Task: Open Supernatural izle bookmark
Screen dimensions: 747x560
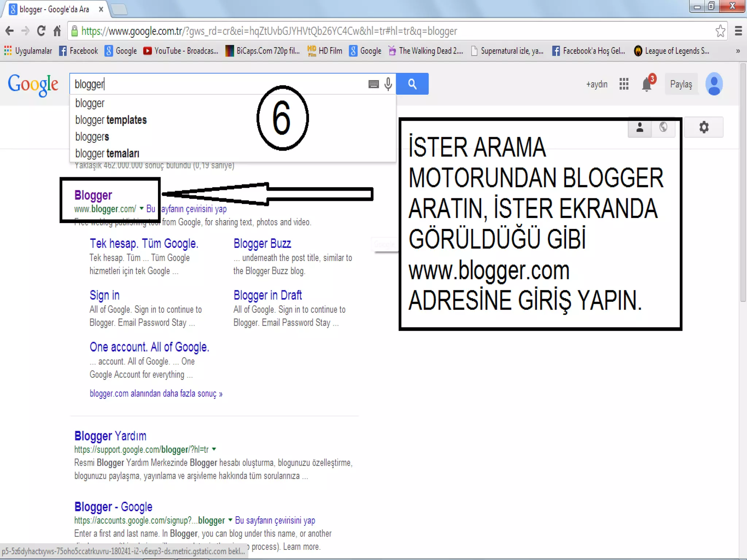Action: click(507, 51)
